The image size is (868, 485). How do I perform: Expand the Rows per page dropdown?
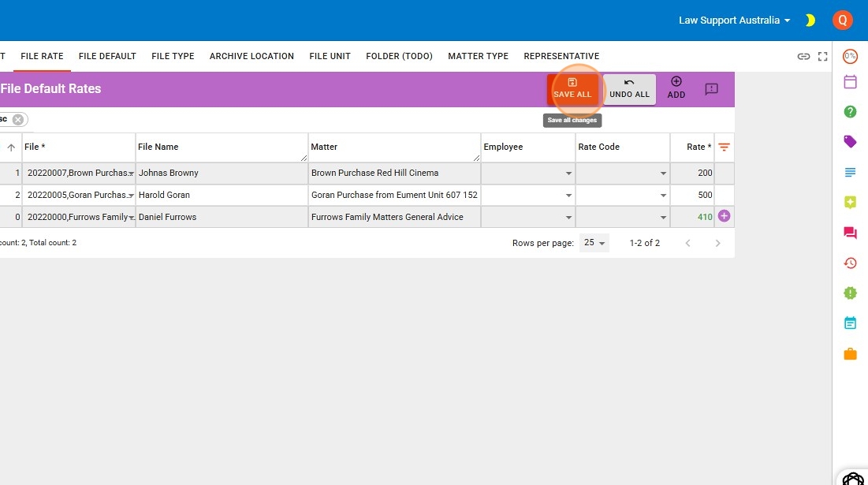click(594, 243)
